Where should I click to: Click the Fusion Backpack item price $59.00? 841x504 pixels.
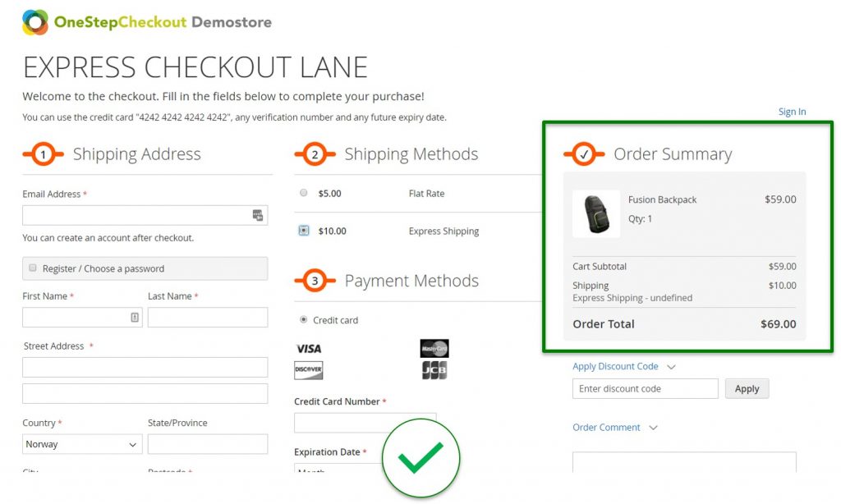[x=780, y=199]
